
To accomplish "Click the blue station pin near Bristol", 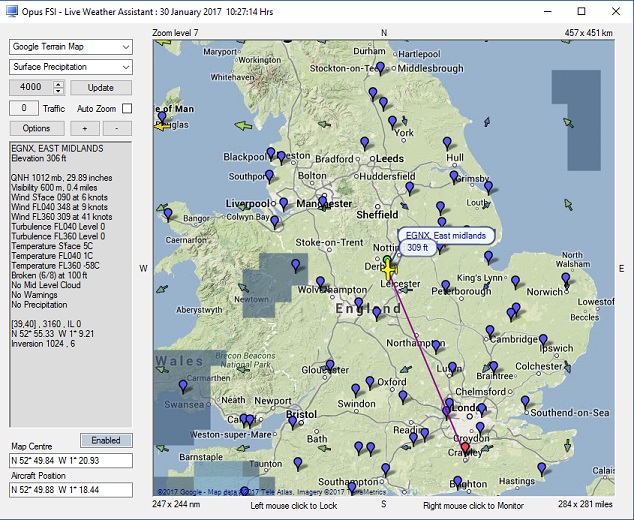I will (293, 423).
